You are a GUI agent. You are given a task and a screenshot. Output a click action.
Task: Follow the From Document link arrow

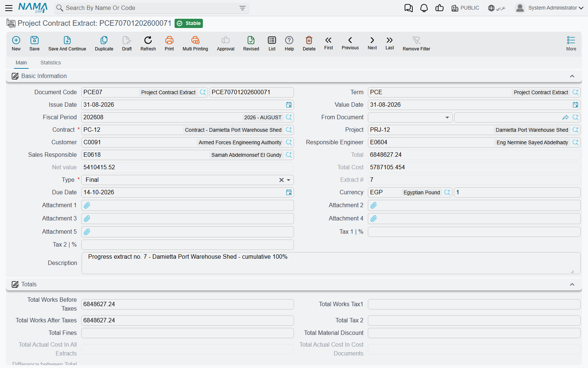click(x=566, y=117)
